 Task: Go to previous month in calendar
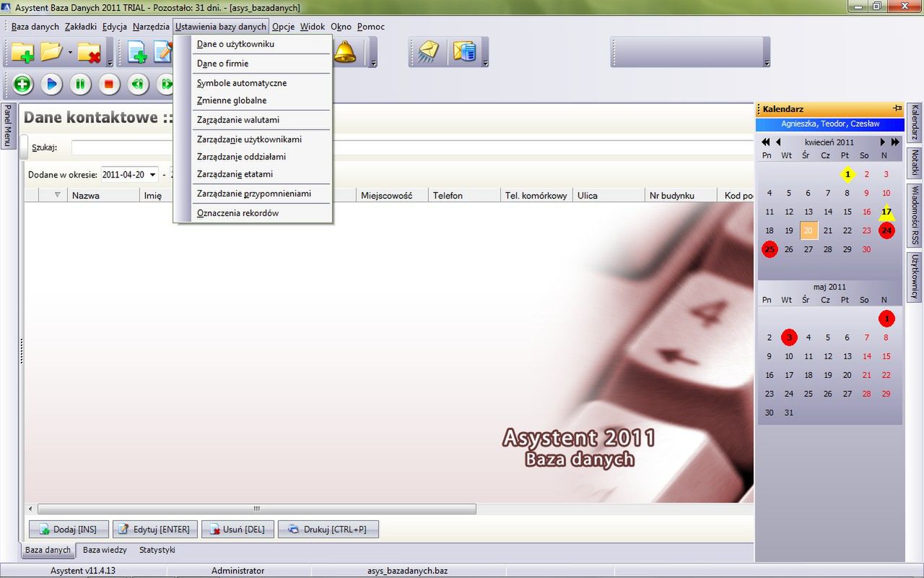pyautogui.click(x=778, y=142)
